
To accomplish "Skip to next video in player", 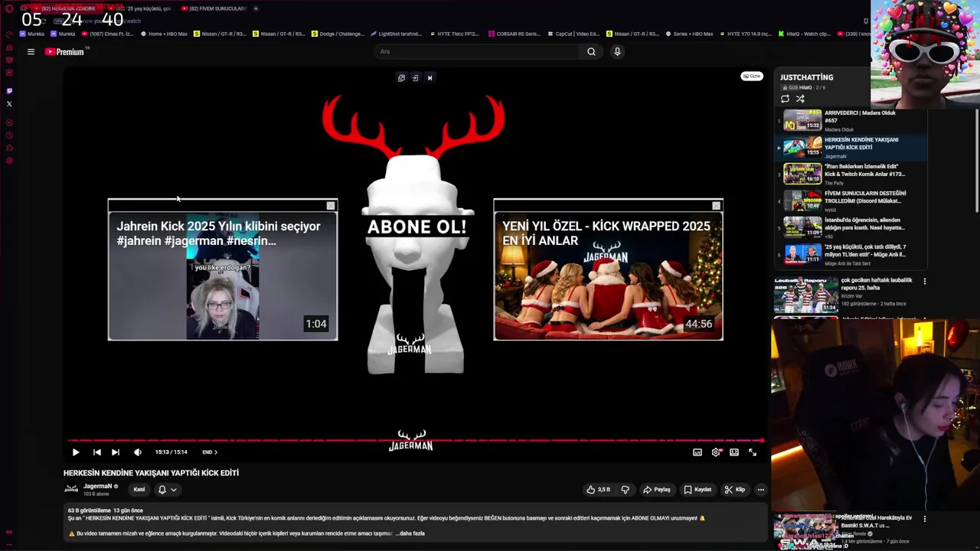I will tap(116, 452).
